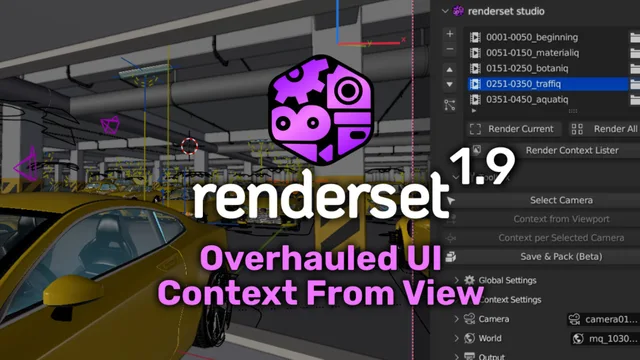Open folder for 0351-0450_aquatiq
The width and height of the screenshot is (640, 360).
[x=635, y=100]
